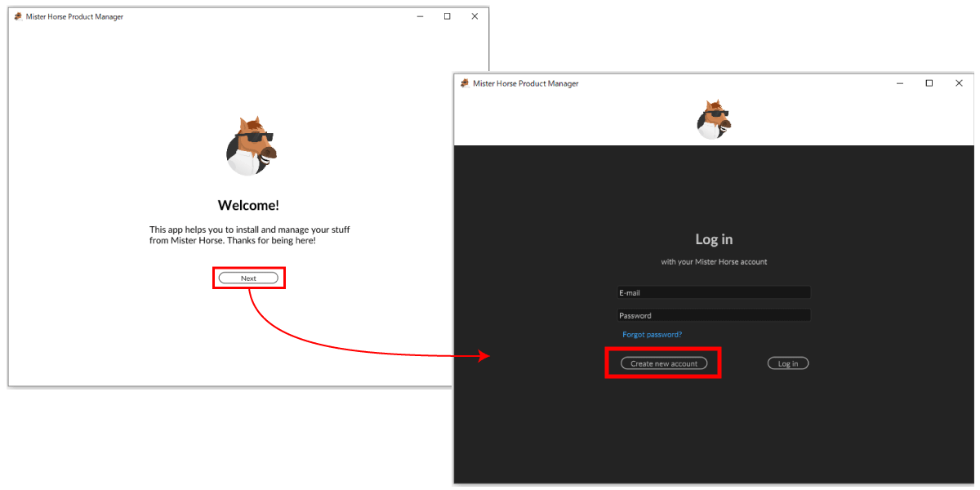
Task: Minimize the Welcome window
Action: coord(420,16)
